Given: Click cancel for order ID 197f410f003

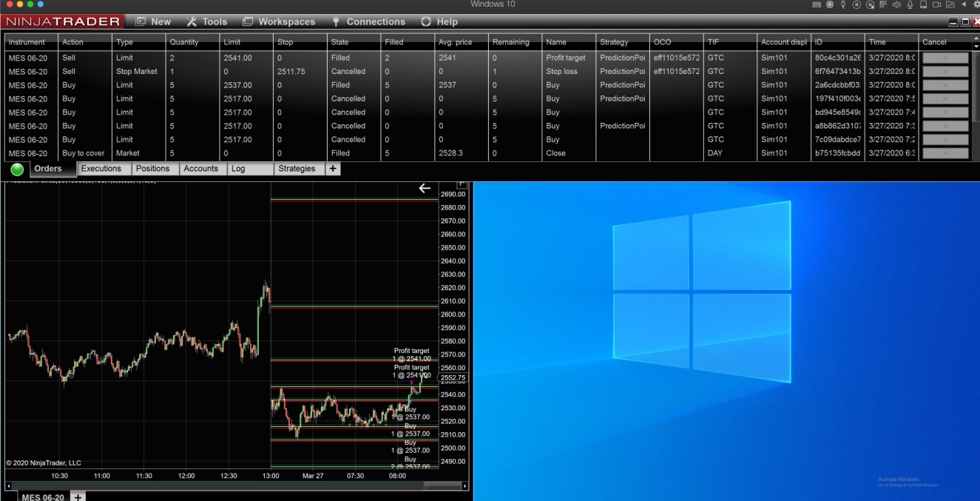Looking at the screenshot, I should tap(945, 98).
